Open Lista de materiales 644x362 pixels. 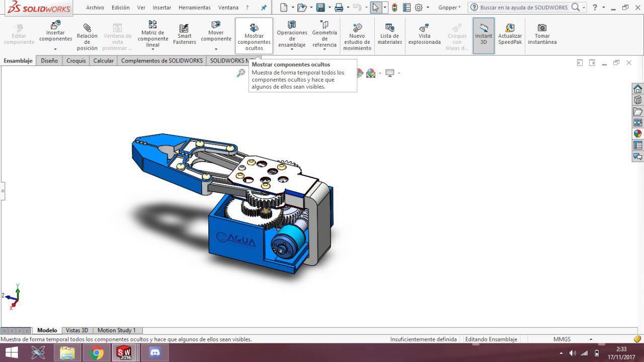coord(389,34)
